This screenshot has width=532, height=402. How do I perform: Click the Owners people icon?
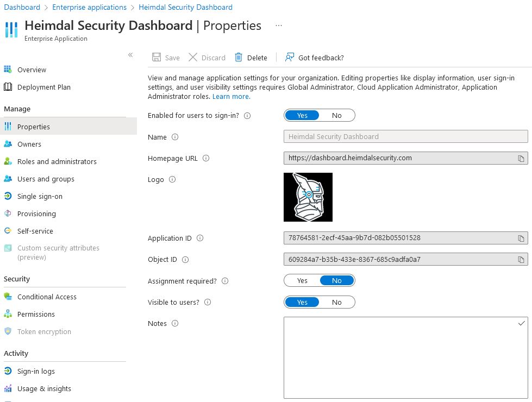(x=8, y=144)
